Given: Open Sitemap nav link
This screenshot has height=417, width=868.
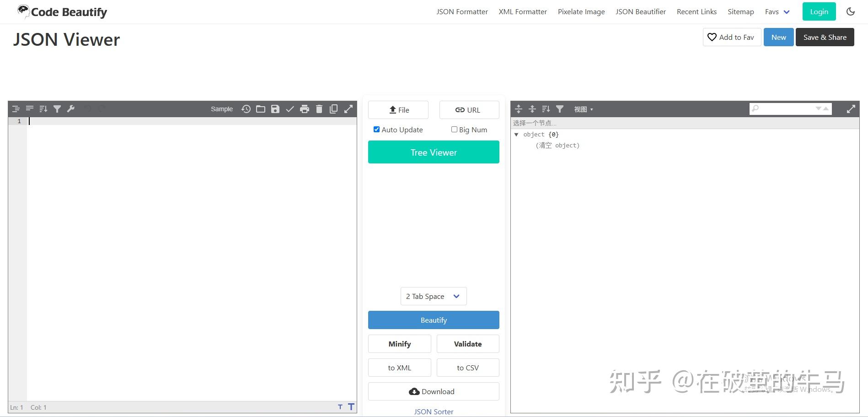Looking at the screenshot, I should tap(741, 12).
